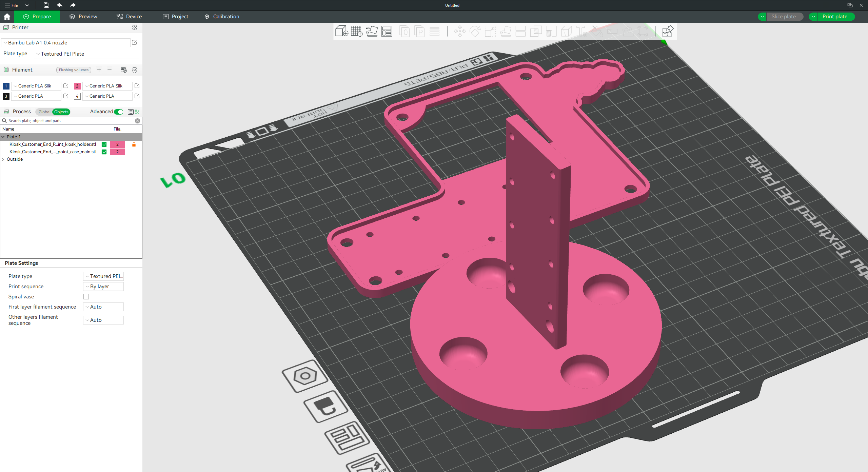Click the Flushing volumes button

[x=74, y=70]
